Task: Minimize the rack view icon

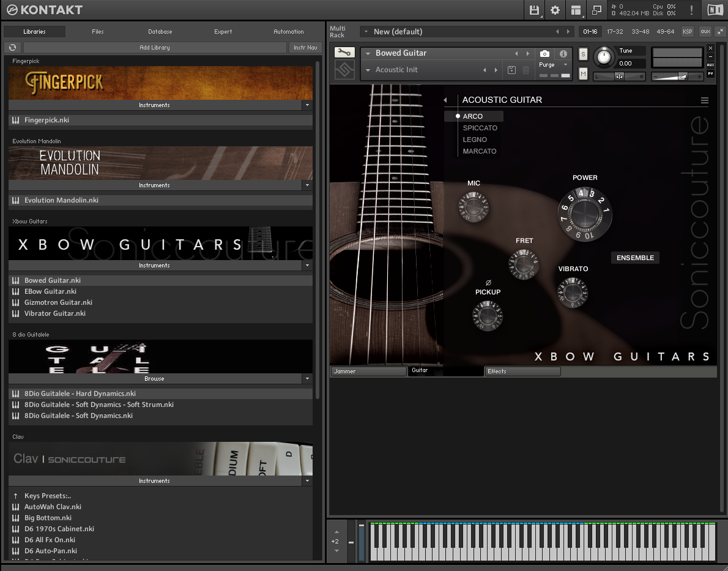Action: point(720,32)
